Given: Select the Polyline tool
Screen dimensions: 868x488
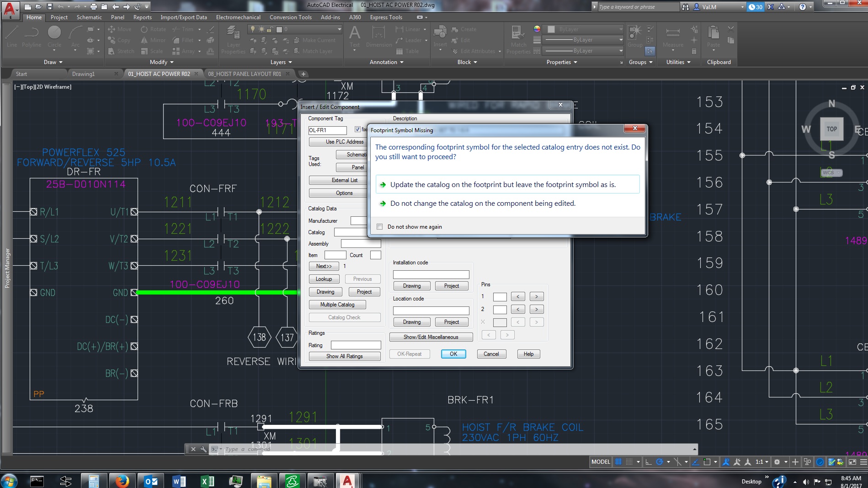Looking at the screenshot, I should pyautogui.click(x=32, y=37).
